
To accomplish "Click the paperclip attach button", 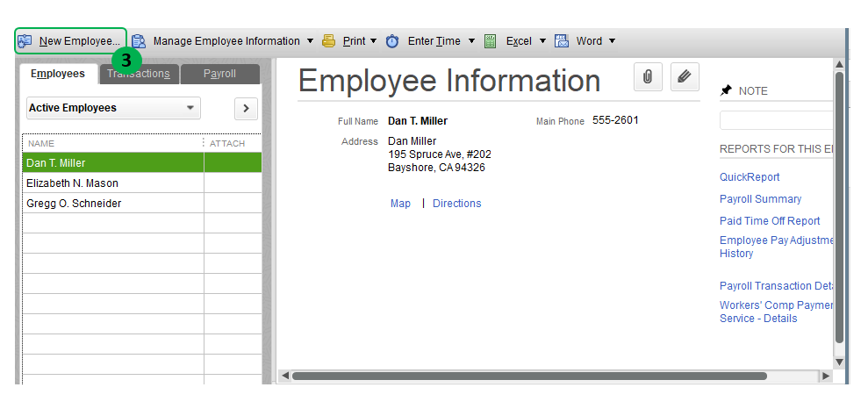I will click(x=648, y=76).
